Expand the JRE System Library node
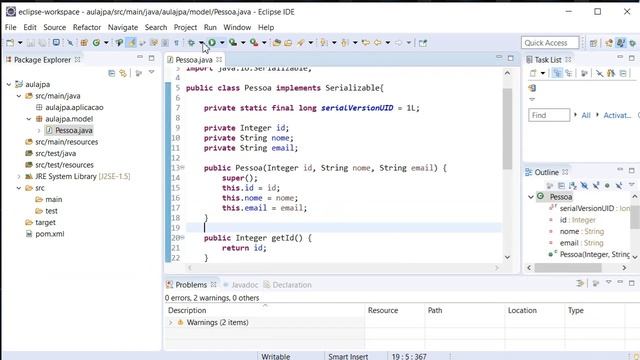Screen dimensions: 640x360 (19, 177)
